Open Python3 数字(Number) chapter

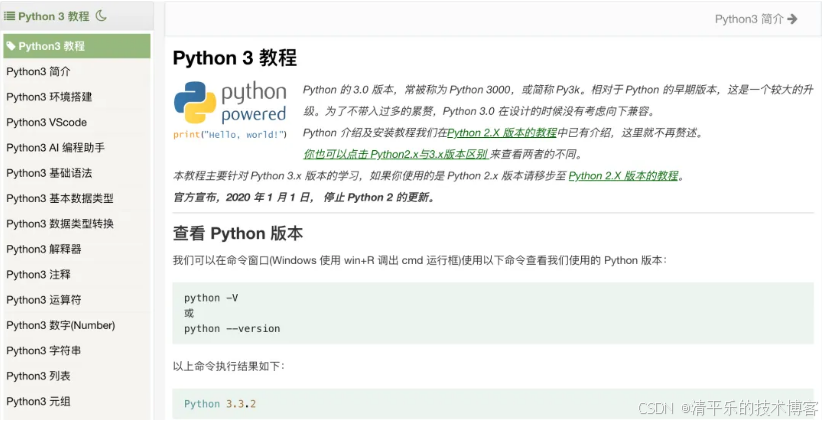coord(61,326)
